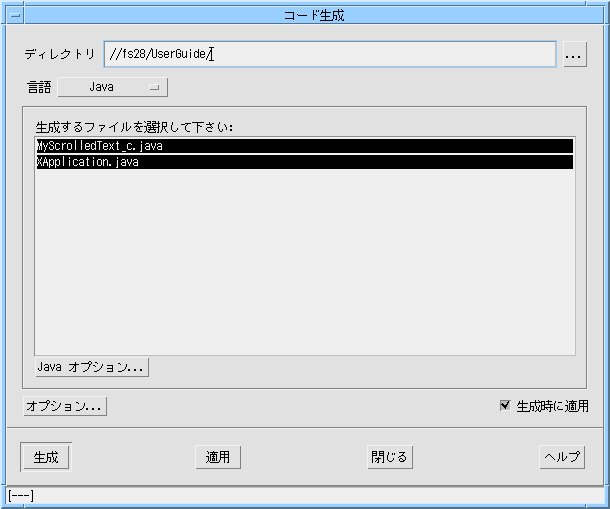
Task: Open help with the ヘルプ button
Action: pyautogui.click(x=562, y=457)
